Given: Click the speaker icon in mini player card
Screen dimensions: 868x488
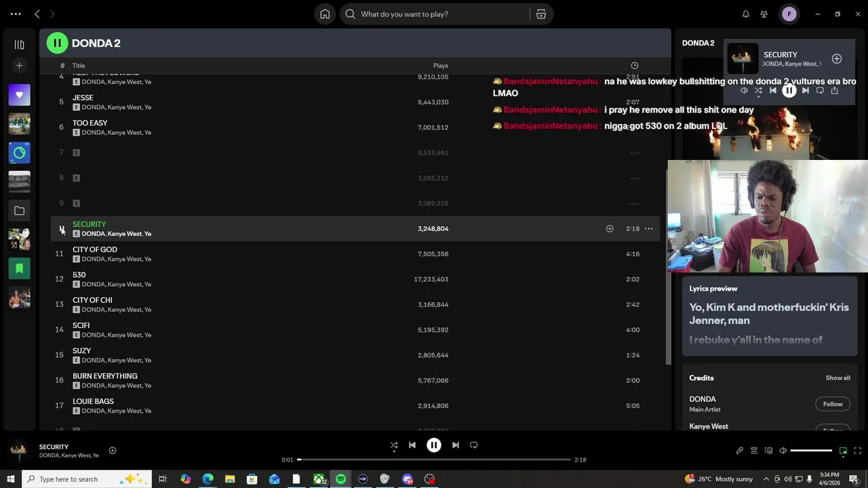Looking at the screenshot, I should click(744, 91).
